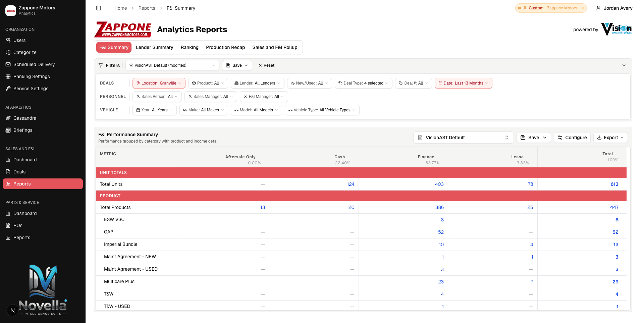Switch to Lender Summary tab
Image resolution: width=644 pixels, height=323 pixels.
pos(155,47)
